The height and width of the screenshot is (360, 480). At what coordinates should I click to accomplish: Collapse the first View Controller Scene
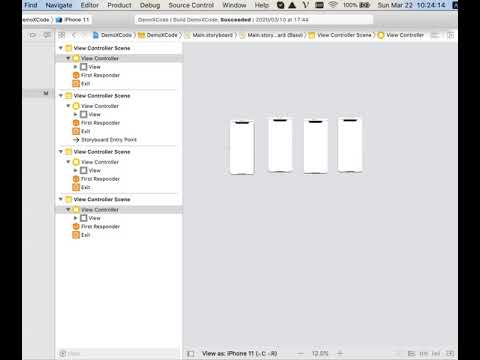[61, 48]
